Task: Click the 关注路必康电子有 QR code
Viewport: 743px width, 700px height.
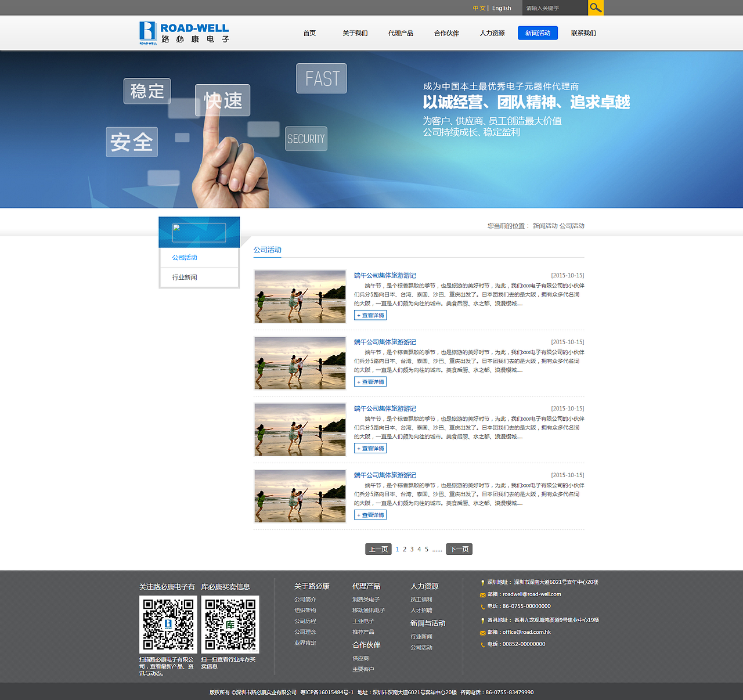Action: pos(168,625)
